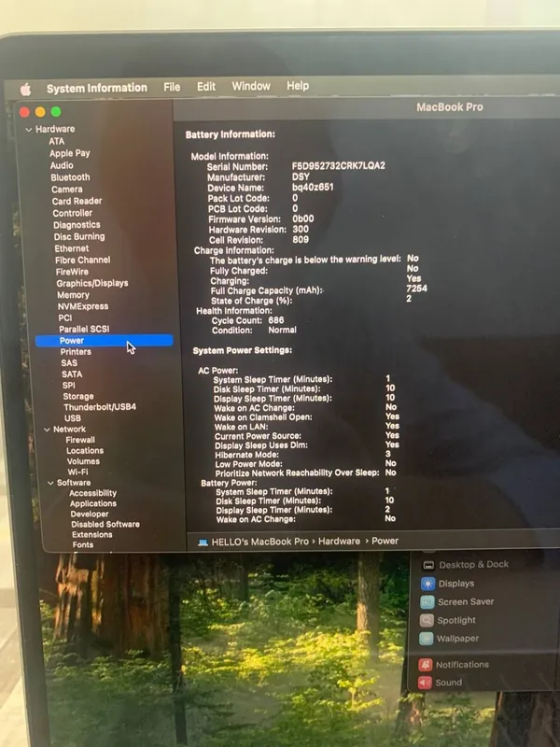Open the Edit menu
The height and width of the screenshot is (747, 560).
coord(206,87)
